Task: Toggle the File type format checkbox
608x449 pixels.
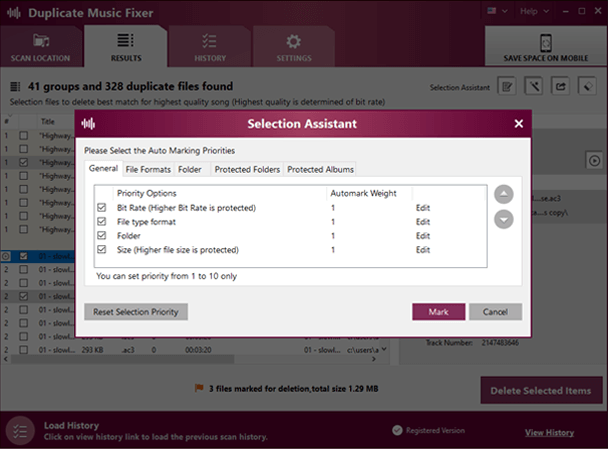Action: point(102,221)
